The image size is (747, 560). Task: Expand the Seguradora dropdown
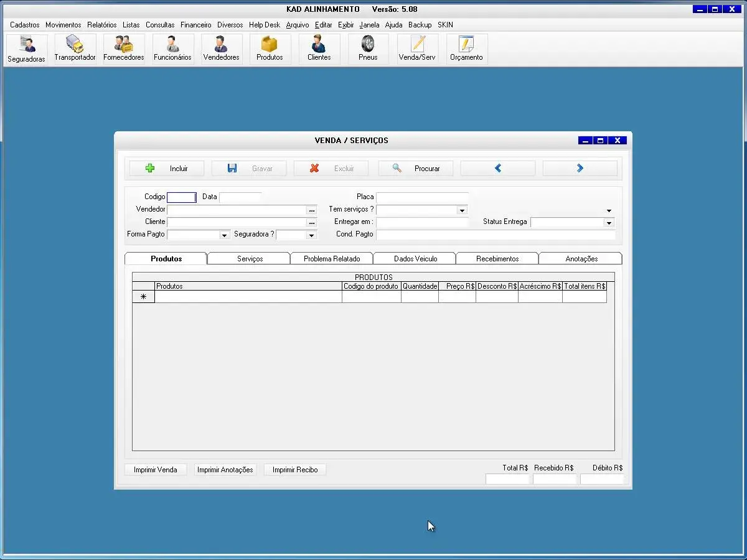(x=312, y=235)
